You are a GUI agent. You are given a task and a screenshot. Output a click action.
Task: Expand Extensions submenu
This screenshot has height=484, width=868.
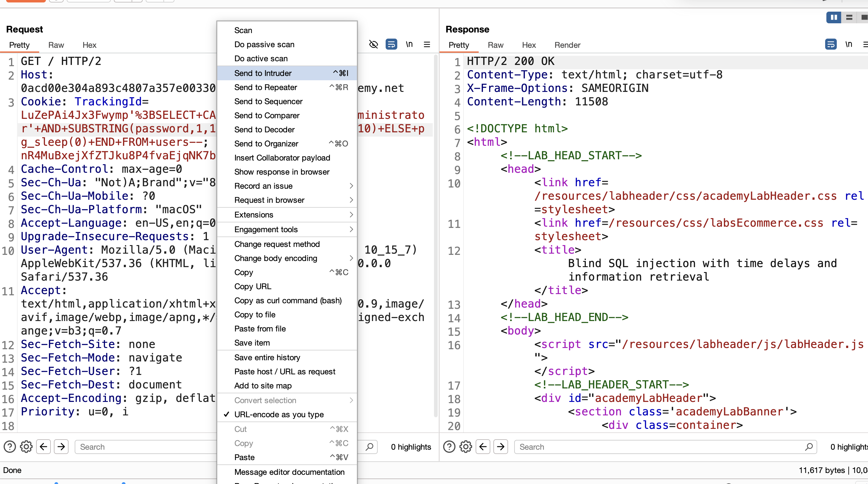(x=287, y=214)
